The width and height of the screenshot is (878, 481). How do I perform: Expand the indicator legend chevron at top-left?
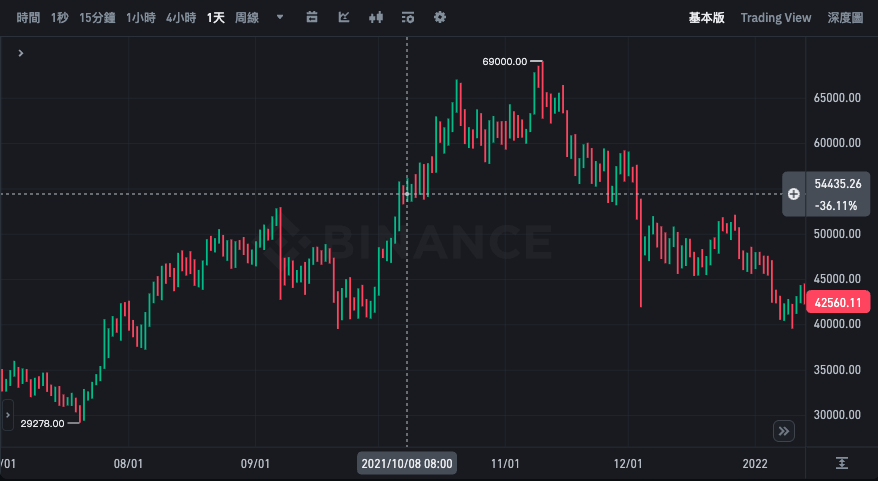pos(21,53)
